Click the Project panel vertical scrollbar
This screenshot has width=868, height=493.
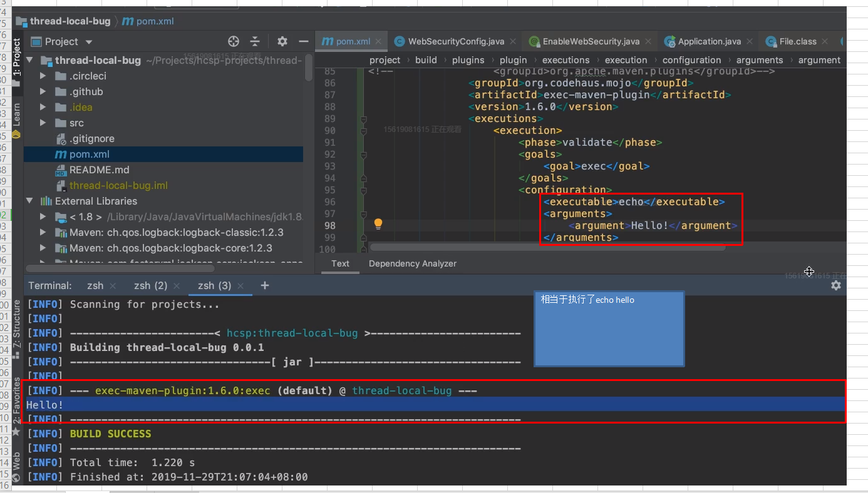click(x=309, y=66)
